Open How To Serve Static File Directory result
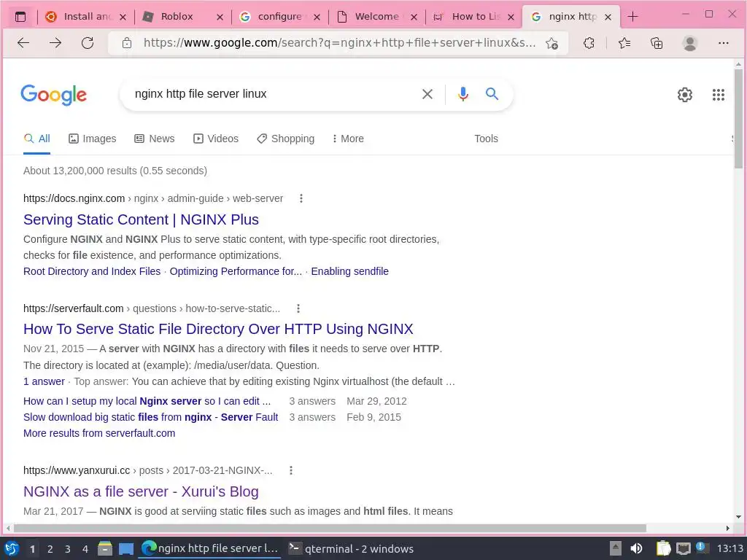This screenshot has width=747, height=560. tap(218, 329)
